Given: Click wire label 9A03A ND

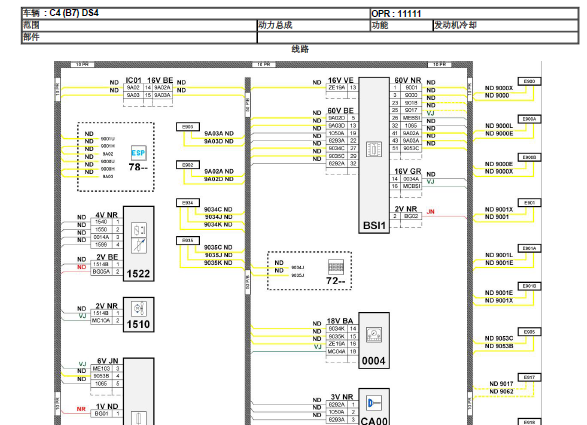Looking at the screenshot, I should click(219, 133).
